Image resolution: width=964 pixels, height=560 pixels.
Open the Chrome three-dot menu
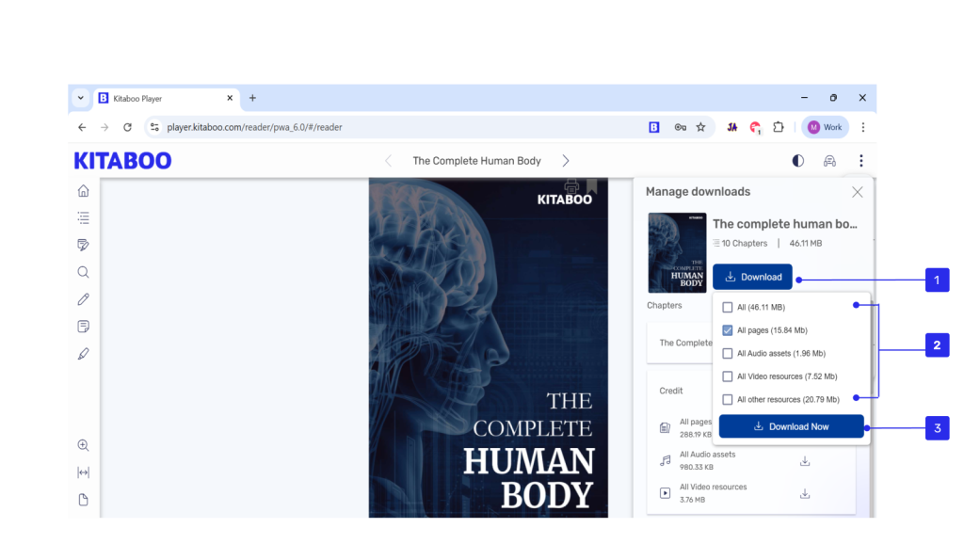(x=863, y=127)
